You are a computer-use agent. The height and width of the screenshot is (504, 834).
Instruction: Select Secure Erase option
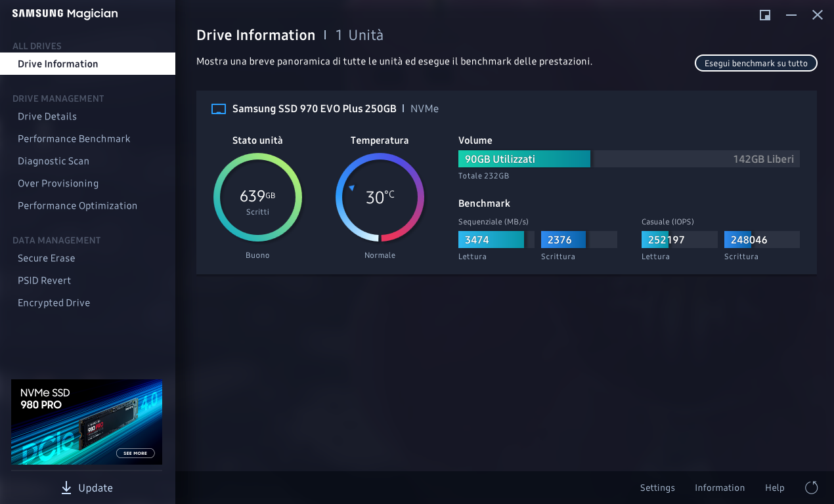click(47, 258)
